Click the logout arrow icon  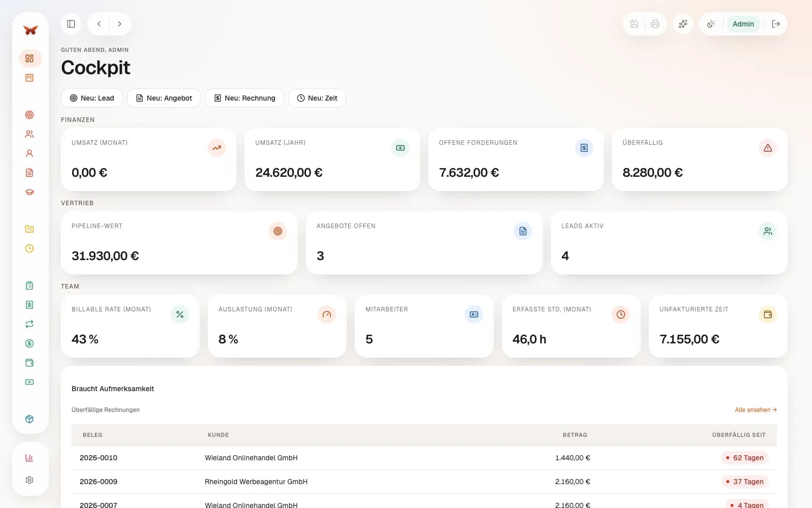click(776, 24)
